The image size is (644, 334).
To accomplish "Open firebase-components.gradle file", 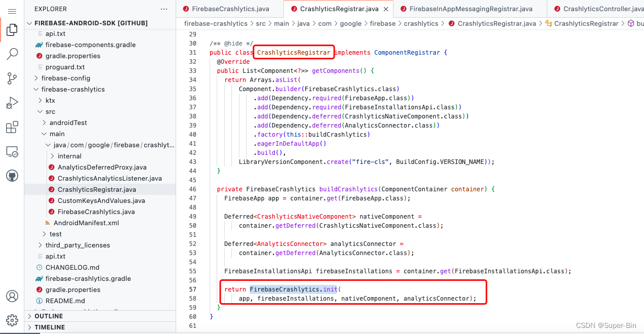I will (100, 45).
